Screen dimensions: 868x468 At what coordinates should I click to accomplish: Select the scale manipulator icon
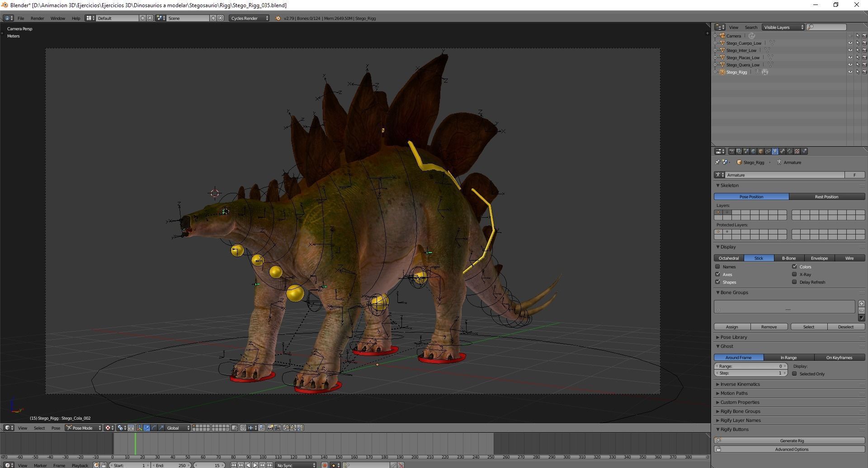[161, 428]
